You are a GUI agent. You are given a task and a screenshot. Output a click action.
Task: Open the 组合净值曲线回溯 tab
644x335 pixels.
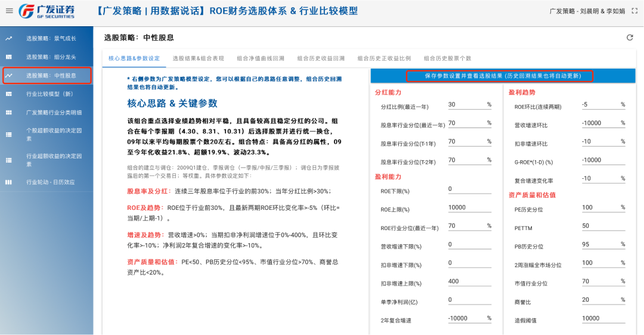[x=261, y=58]
